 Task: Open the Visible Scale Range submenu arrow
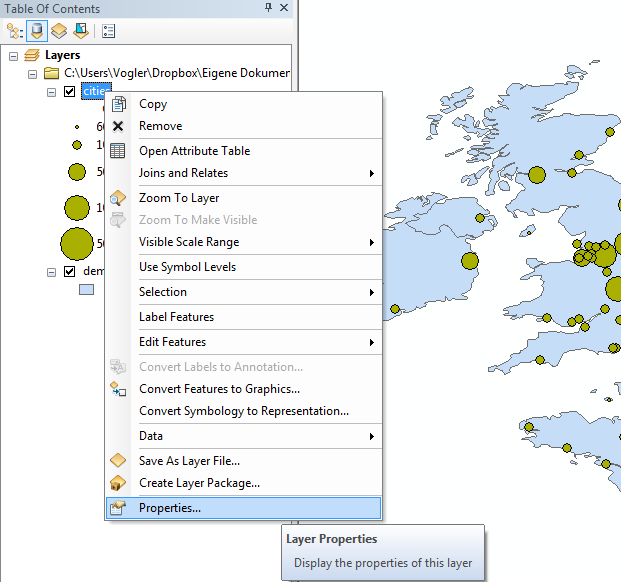point(371,242)
